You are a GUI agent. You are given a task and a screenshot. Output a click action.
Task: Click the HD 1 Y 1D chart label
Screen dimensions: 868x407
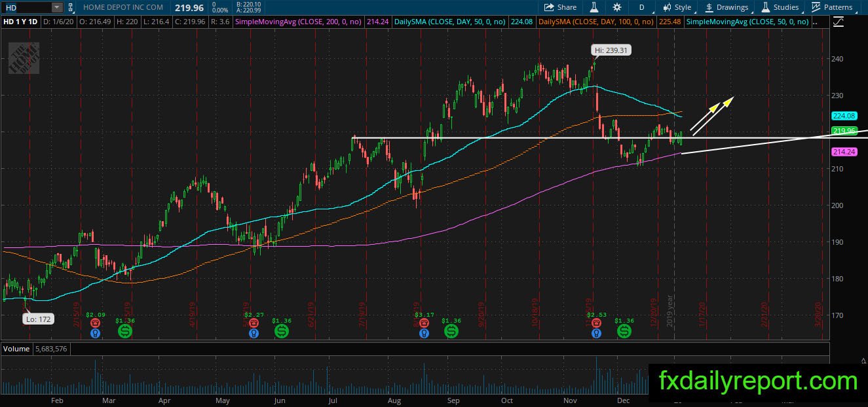[x=20, y=22]
